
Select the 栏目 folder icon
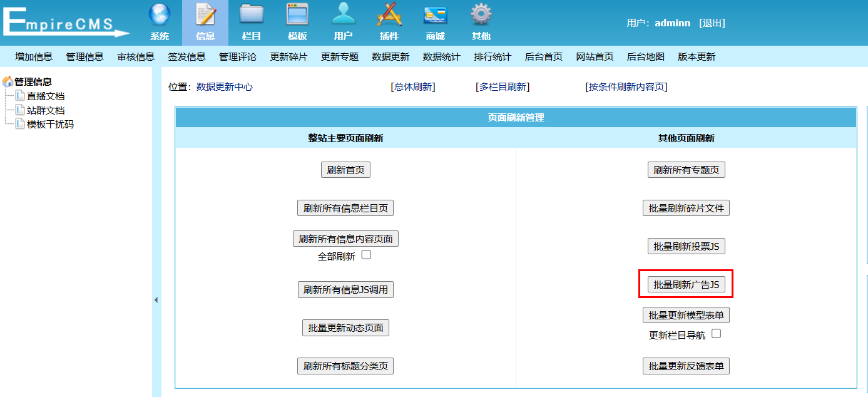tap(251, 15)
